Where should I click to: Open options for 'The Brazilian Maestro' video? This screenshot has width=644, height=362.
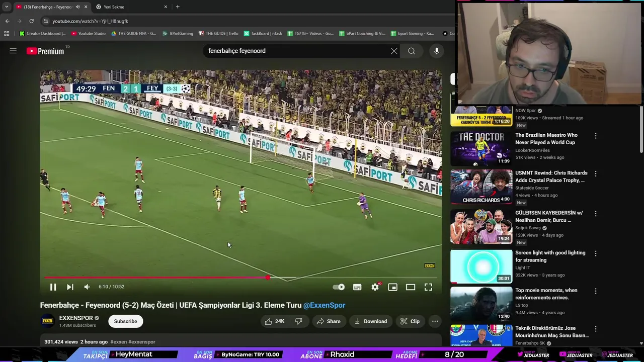pos(596,136)
